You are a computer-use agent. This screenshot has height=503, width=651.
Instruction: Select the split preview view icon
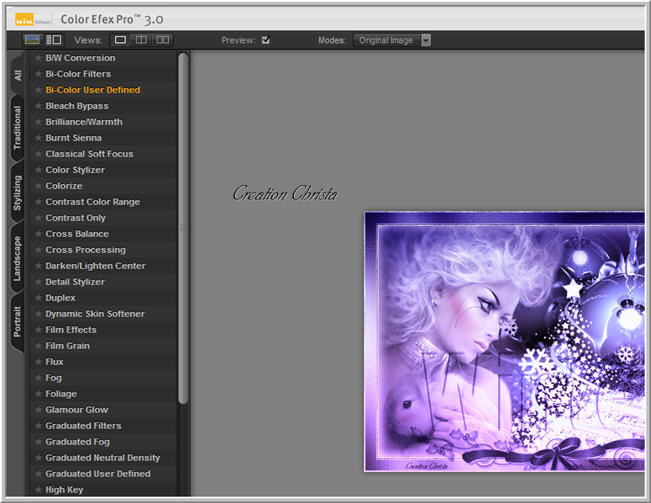tap(141, 40)
